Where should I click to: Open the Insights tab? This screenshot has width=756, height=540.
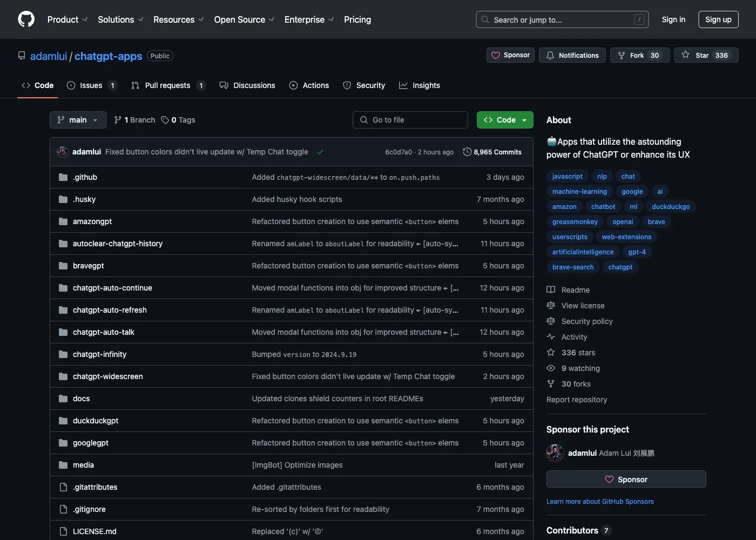tap(420, 85)
